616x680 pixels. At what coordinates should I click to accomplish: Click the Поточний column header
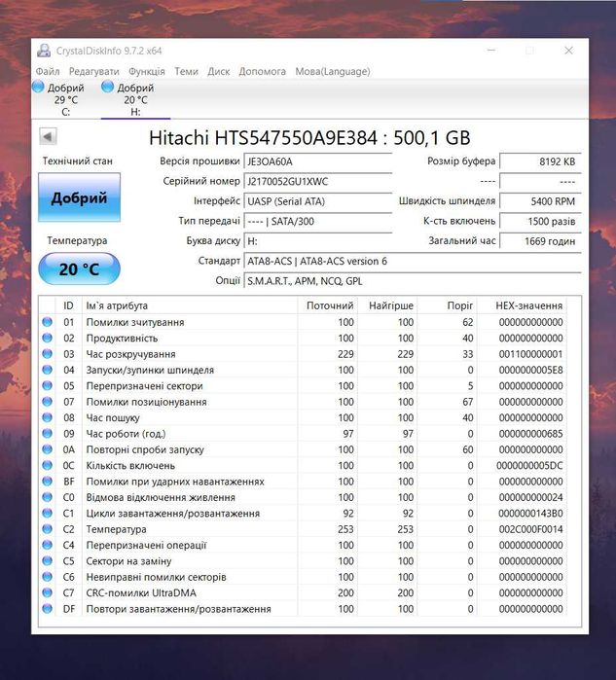tap(328, 305)
